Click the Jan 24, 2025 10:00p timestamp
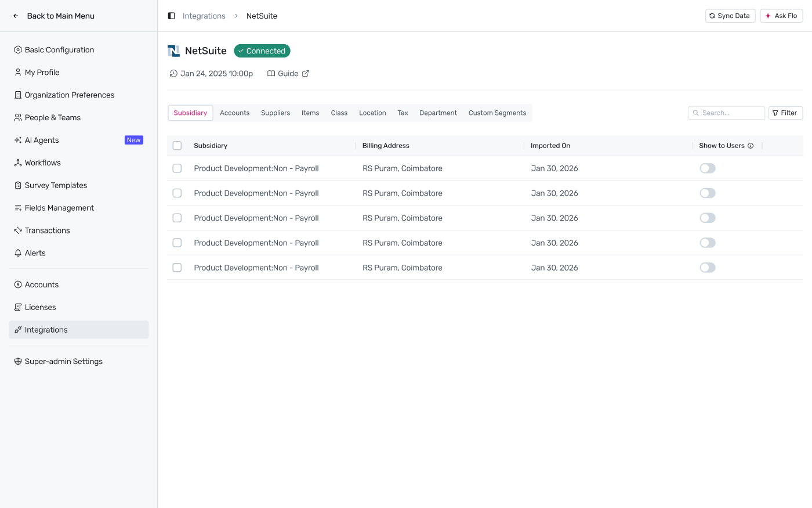Viewport: 812px width, 508px height. [216, 74]
